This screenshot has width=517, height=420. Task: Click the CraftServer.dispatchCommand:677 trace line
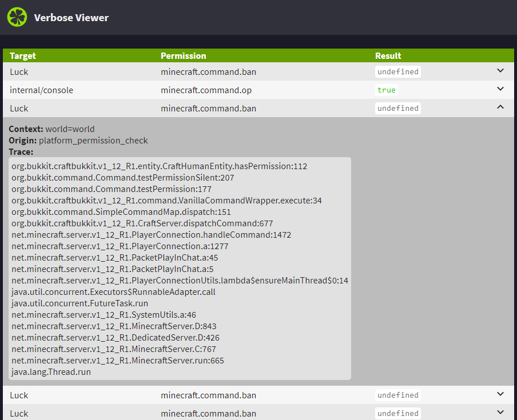click(142, 223)
